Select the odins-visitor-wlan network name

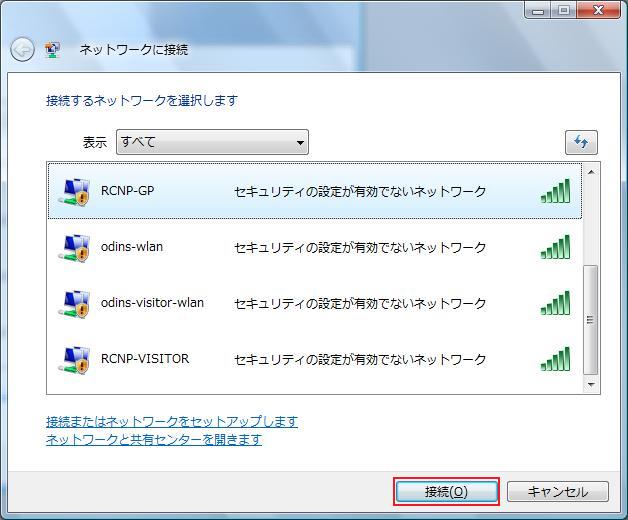152,303
